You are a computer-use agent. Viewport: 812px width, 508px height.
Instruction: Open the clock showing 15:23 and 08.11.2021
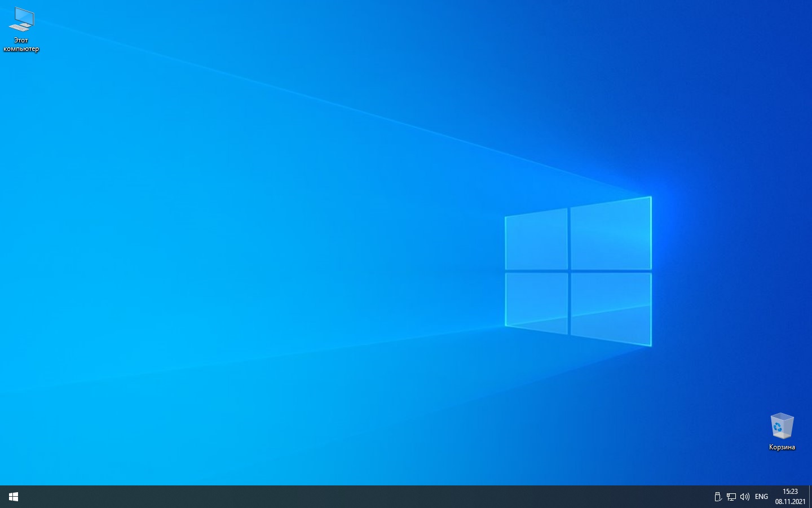point(790,497)
